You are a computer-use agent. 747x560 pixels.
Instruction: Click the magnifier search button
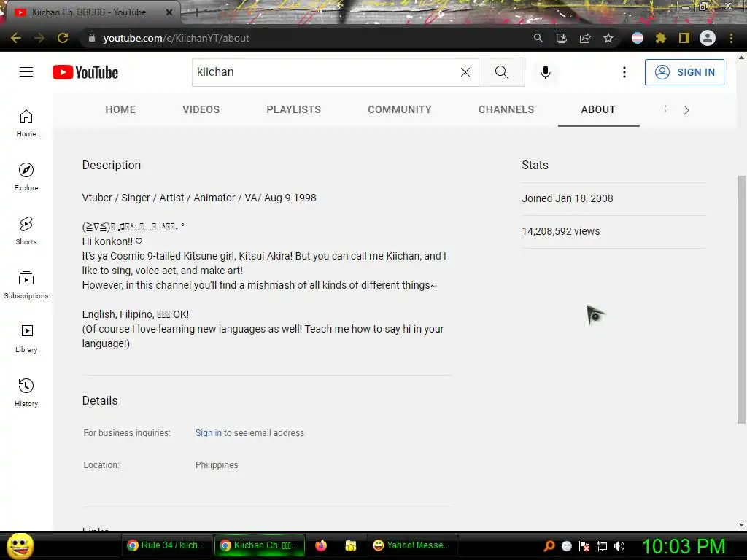pos(501,72)
